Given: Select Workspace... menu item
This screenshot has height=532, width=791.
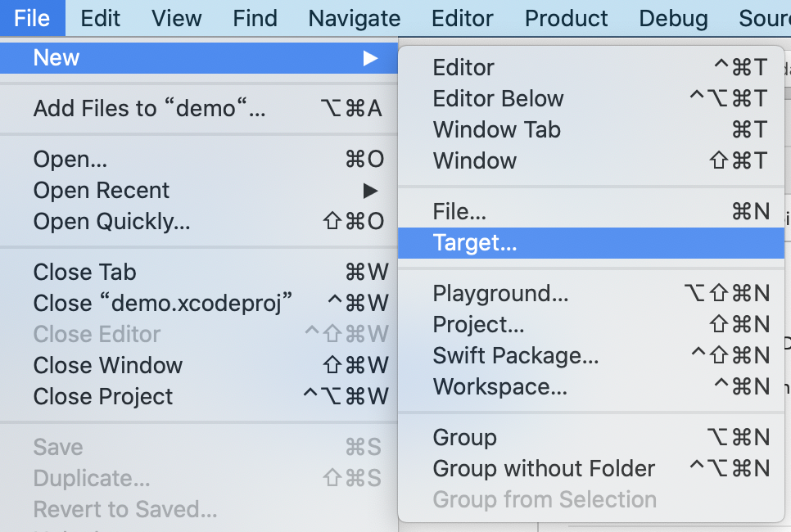Looking at the screenshot, I should (x=590, y=387).
